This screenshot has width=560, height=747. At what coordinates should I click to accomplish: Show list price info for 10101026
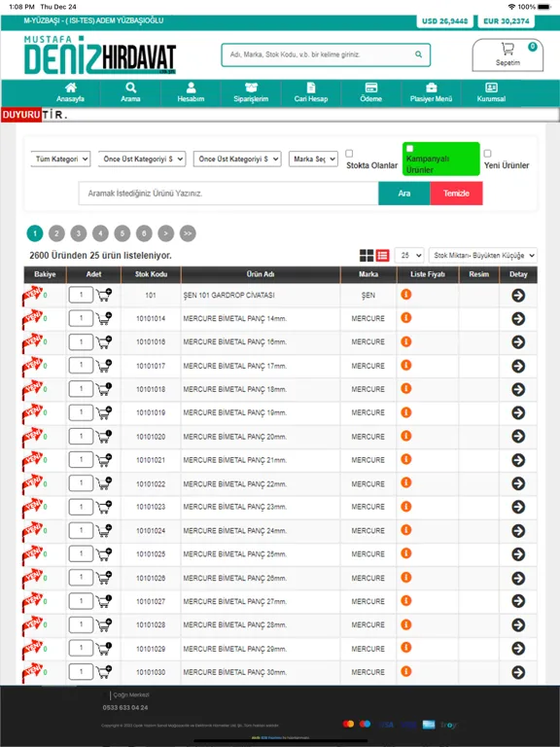[405, 578]
